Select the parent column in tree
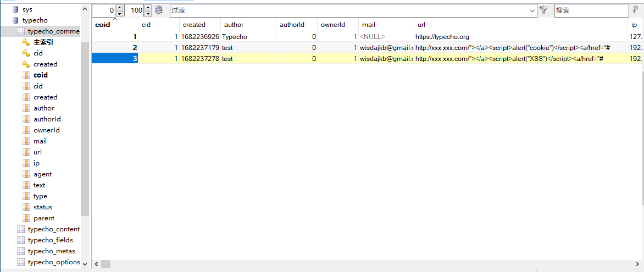This screenshot has height=272, width=644. pyautogui.click(x=44, y=218)
